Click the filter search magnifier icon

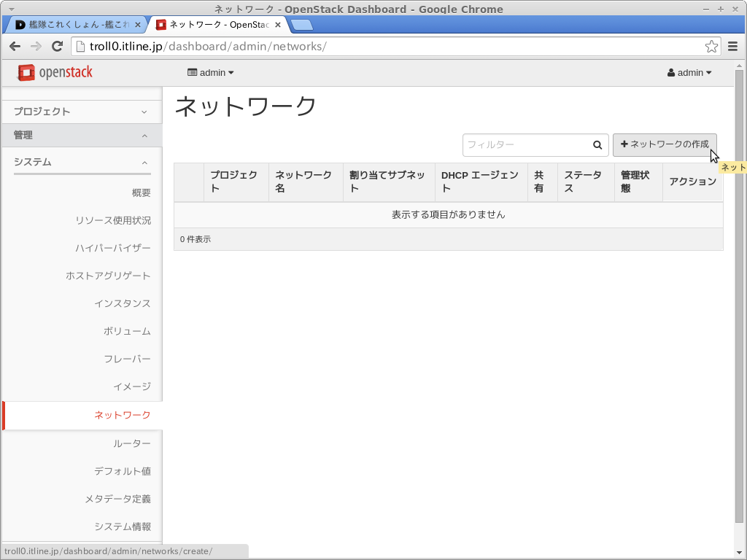(597, 145)
